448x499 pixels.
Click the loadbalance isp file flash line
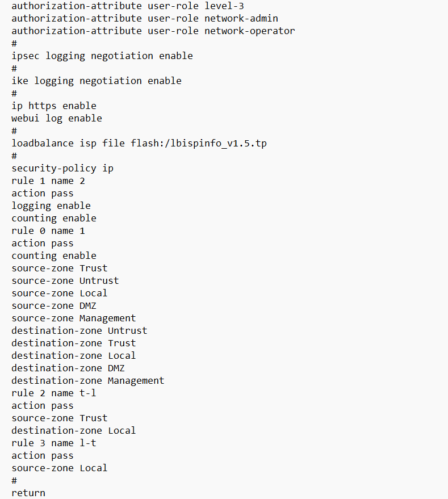[139, 144]
